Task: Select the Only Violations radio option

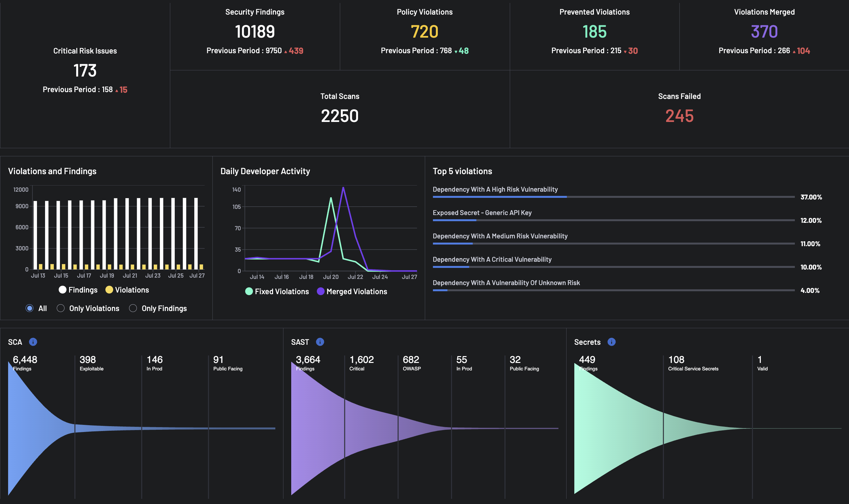Action: tap(60, 308)
